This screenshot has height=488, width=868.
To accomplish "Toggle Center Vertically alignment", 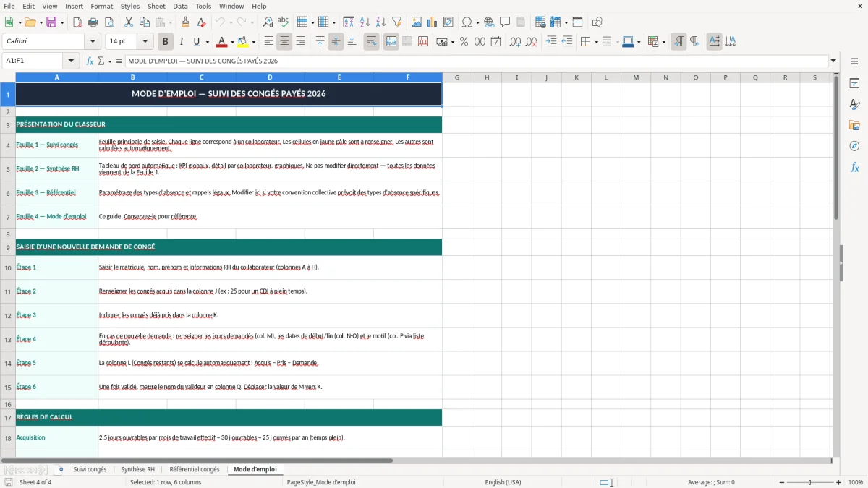I will [336, 42].
